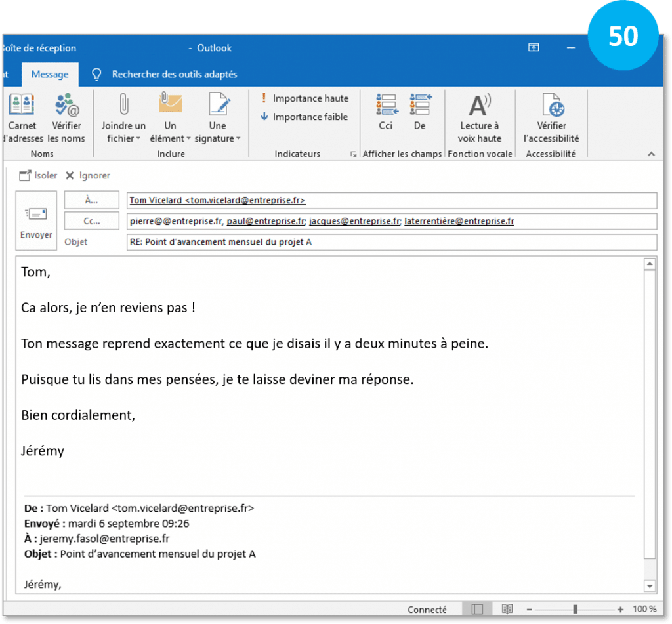The image size is (672, 624).
Task: Click the Connecté status text
Action: pyautogui.click(x=427, y=610)
